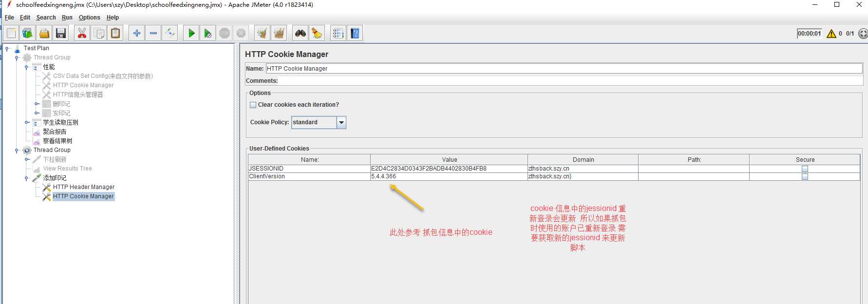Click the grey Shutdown icon
This screenshot has width=868, height=304.
pyautogui.click(x=241, y=33)
